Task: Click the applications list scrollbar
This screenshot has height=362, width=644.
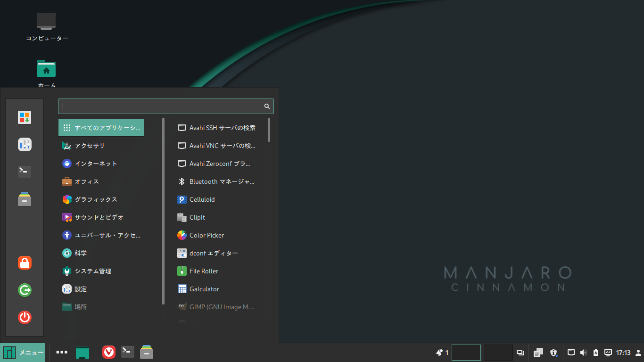Action: 269,130
